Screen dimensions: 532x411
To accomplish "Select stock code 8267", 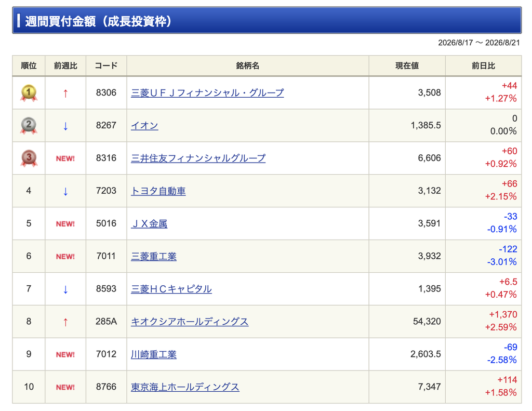I will tap(106, 125).
